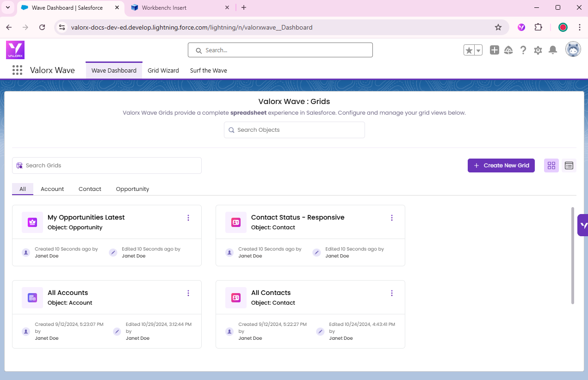588x380 pixels.
Task: Open the Help question mark icon
Action: [x=523, y=50]
